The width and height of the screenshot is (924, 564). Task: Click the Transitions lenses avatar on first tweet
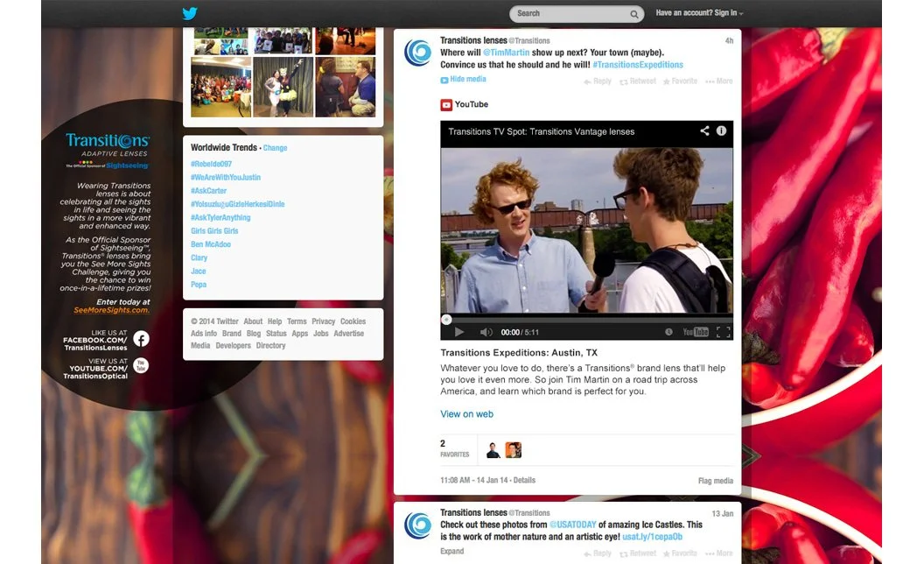(x=417, y=52)
